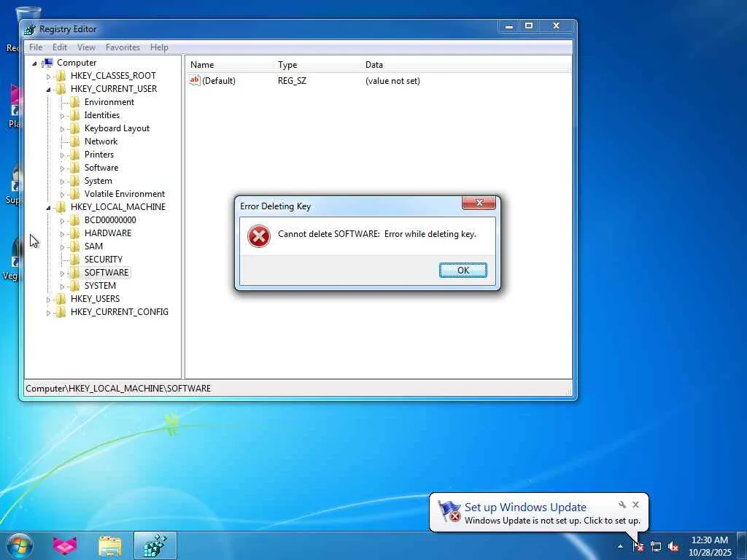747x560 pixels.
Task: Select the SAM folder icon
Action: click(x=74, y=246)
